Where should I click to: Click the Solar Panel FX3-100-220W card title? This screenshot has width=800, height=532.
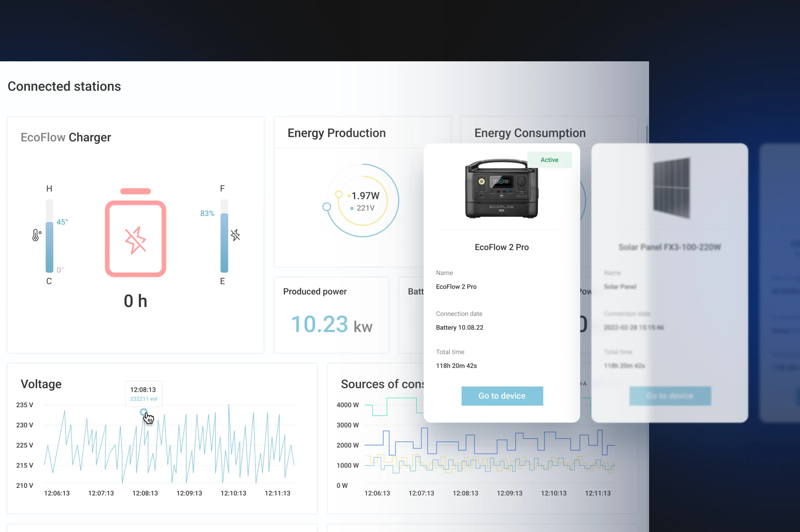pyautogui.click(x=669, y=247)
